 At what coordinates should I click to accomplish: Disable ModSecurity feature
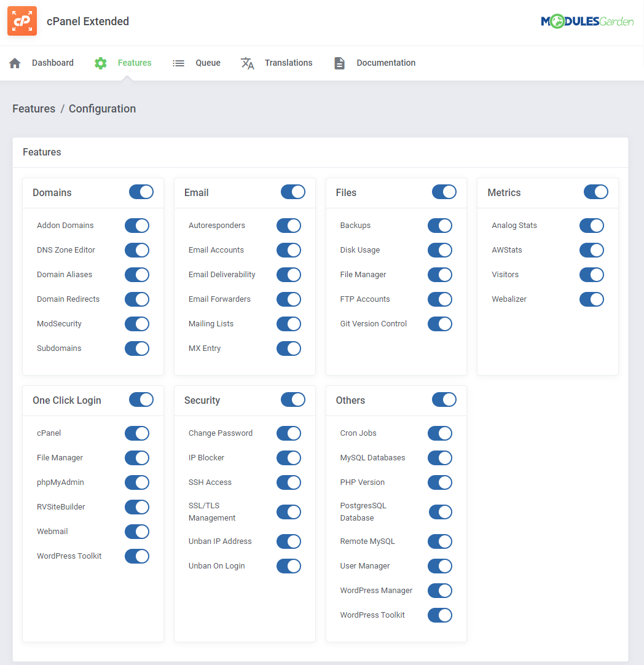coord(137,324)
